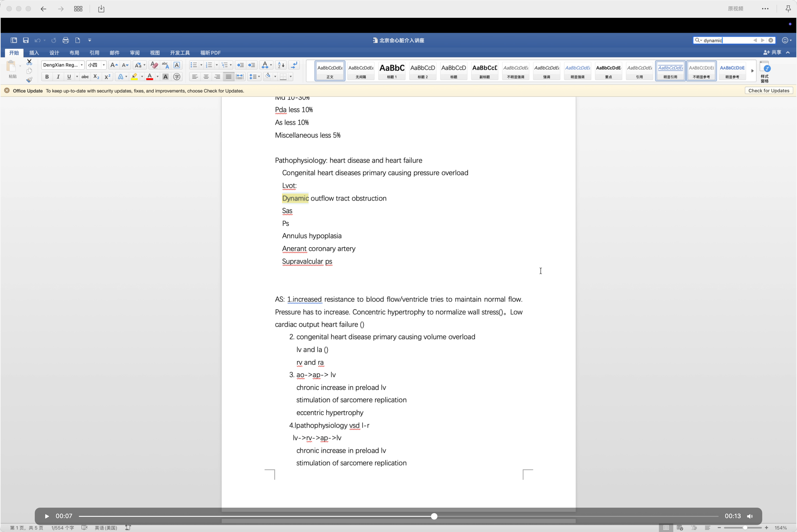The image size is (797, 532).
Task: Click Check for Updates button
Action: click(x=769, y=91)
